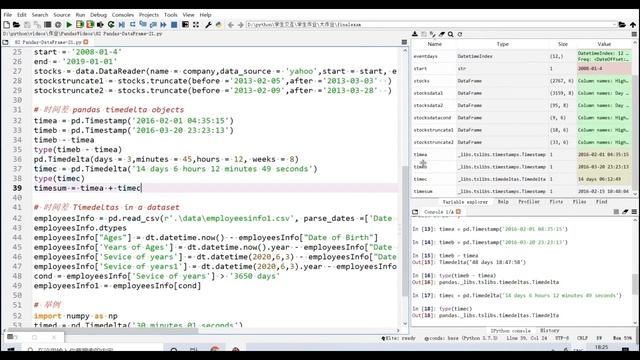Open the Tools menu
The width and height of the screenshot is (640, 360).
coord(171,15)
